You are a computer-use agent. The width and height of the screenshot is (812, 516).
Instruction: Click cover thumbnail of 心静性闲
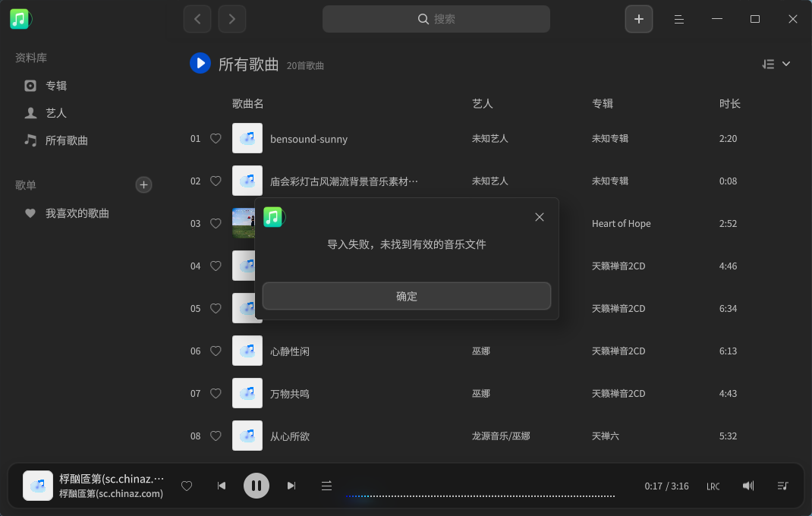tap(247, 351)
